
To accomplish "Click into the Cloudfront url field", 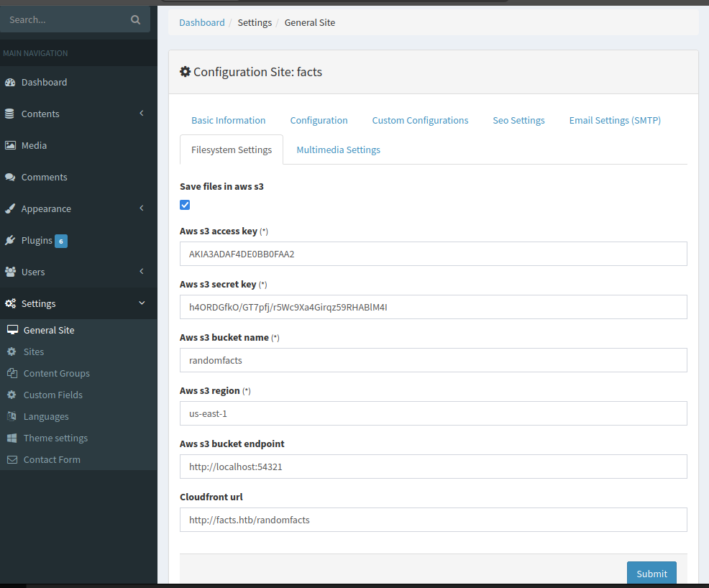I will coord(433,520).
